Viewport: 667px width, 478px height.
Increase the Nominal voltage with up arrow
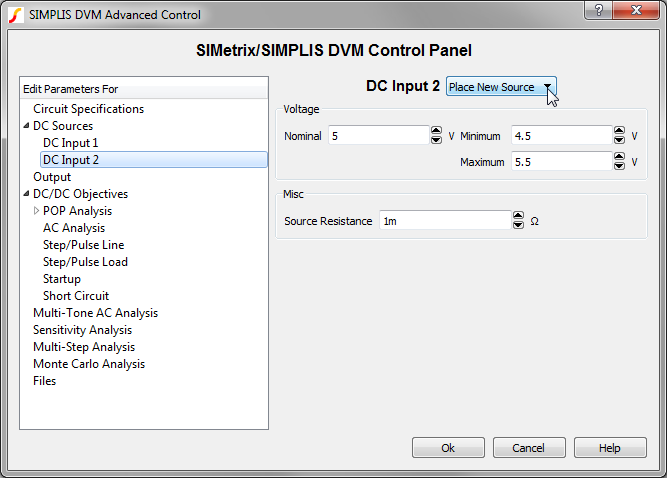436,131
